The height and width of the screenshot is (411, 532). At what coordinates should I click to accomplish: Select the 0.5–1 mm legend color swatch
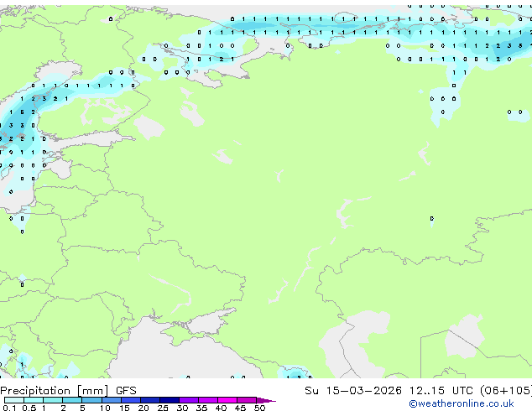pos(34,400)
